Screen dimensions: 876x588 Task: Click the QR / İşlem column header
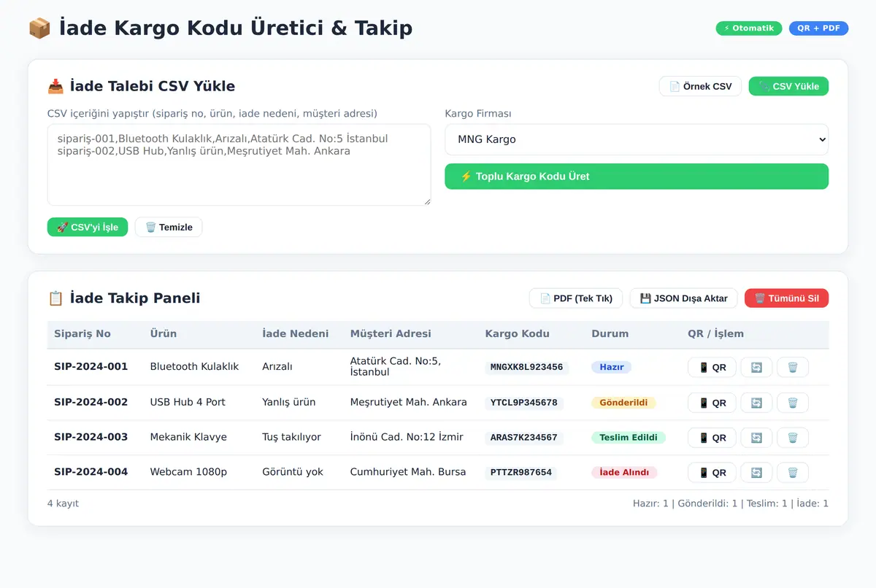coord(715,334)
